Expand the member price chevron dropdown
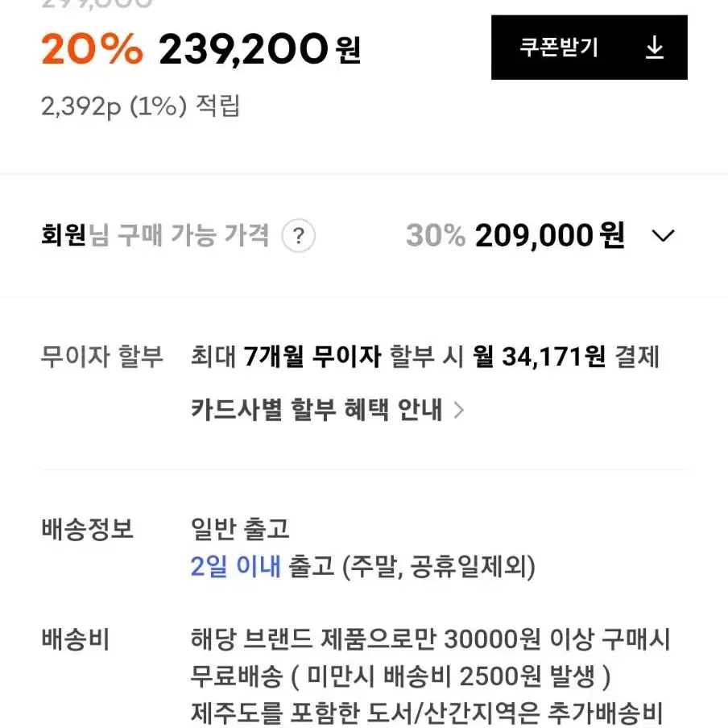 pyautogui.click(x=663, y=235)
